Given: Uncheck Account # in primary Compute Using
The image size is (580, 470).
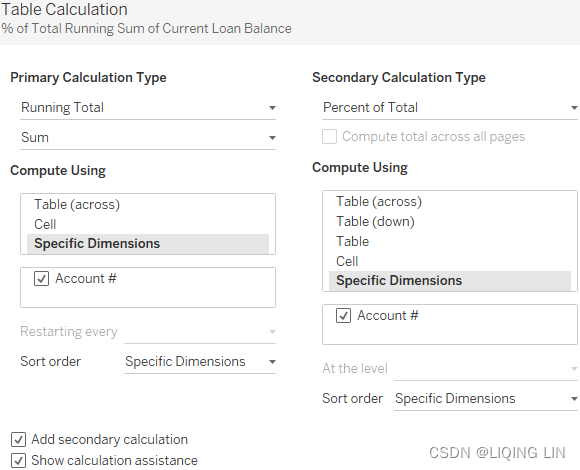Looking at the screenshot, I should 41,278.
